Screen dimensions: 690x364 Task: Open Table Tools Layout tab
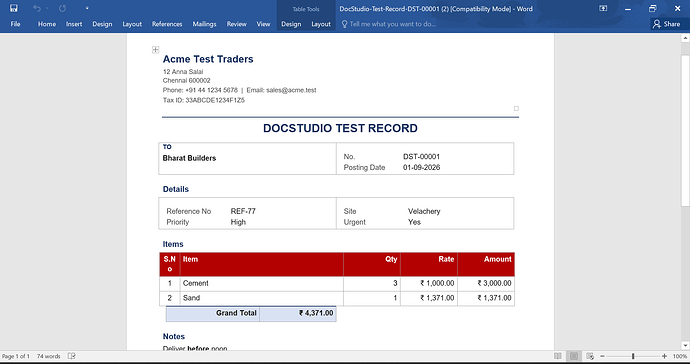tap(321, 24)
